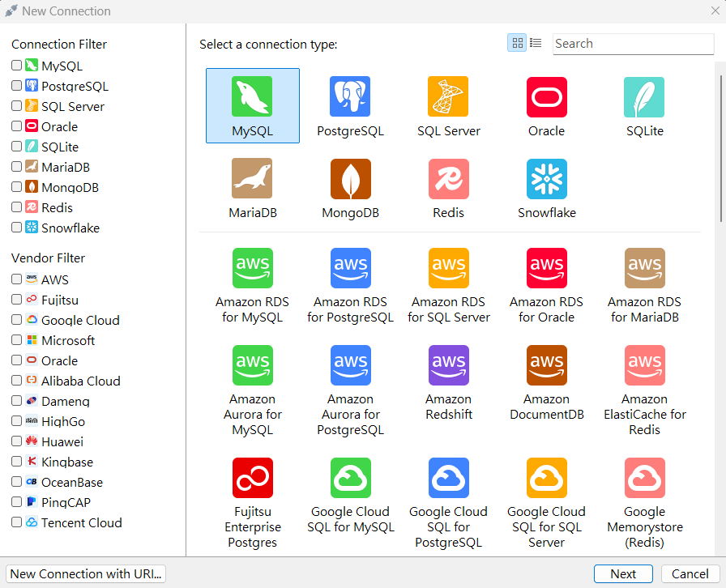This screenshot has width=726, height=588.
Task: Select the PostgreSQL connection type icon
Action: tap(350, 96)
